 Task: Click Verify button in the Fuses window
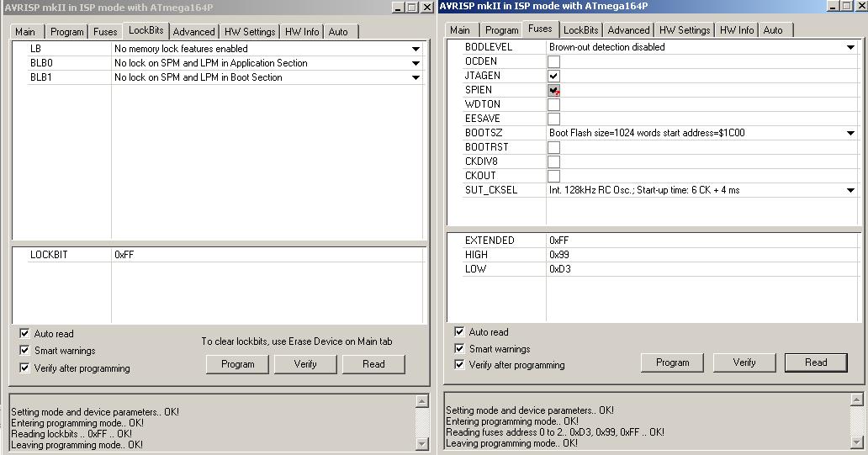[x=744, y=362]
